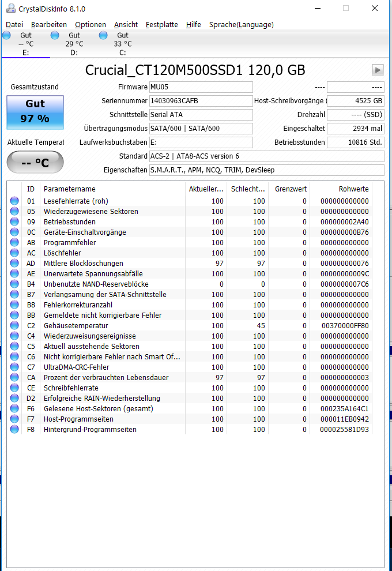The width and height of the screenshot is (392, 571).
Task: Click status orb for Unbenutzte NAND-Reserveblöcke
Action: [14, 284]
